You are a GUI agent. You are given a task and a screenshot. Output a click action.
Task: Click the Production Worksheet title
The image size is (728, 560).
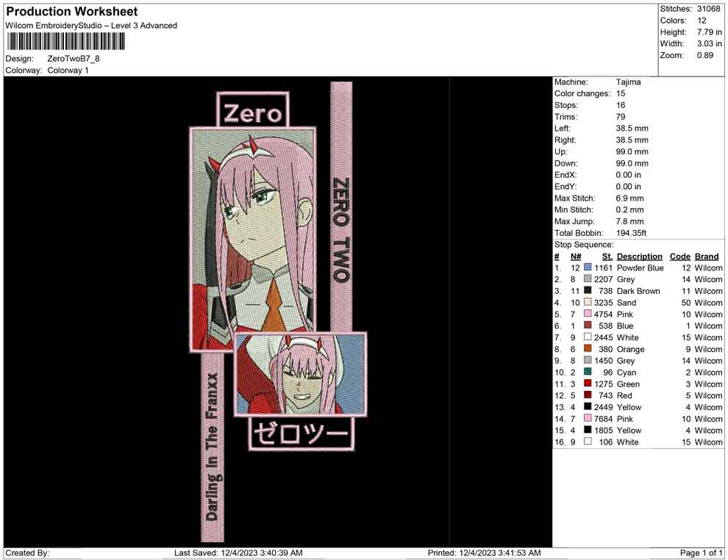(72, 12)
